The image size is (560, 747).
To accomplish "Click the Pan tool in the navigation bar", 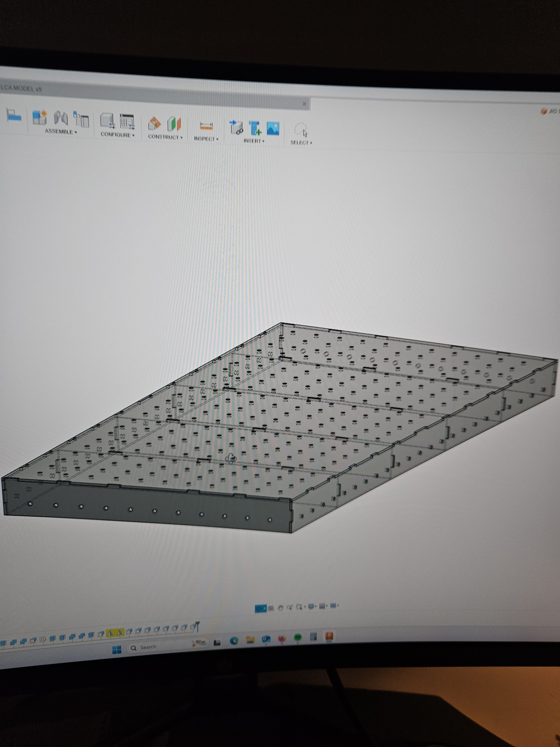I will (x=280, y=607).
